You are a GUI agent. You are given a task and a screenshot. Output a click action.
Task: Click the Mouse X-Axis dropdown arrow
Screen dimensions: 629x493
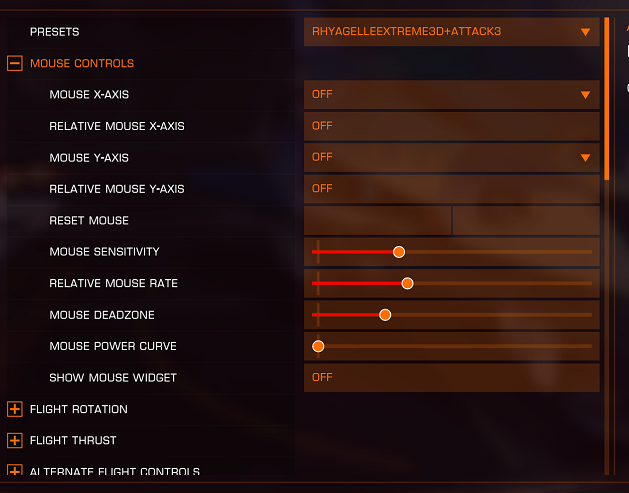585,95
